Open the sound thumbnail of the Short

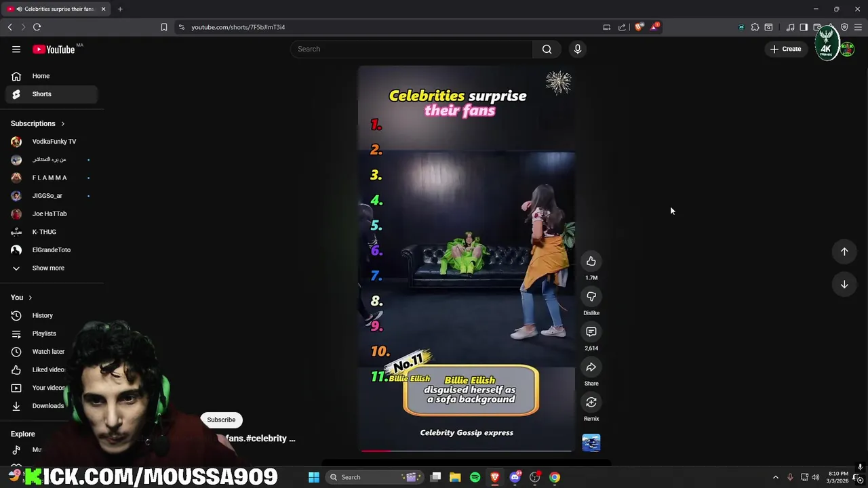[591, 443]
